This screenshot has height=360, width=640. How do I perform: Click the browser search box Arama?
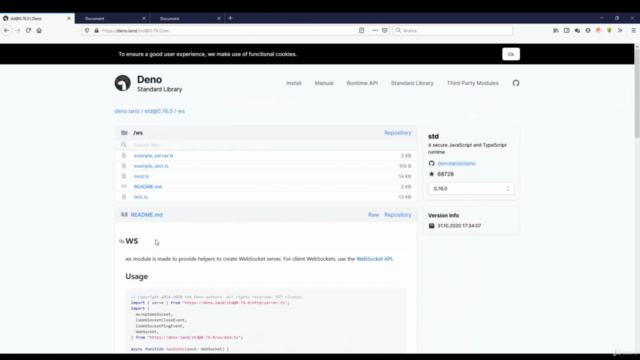tap(453, 31)
